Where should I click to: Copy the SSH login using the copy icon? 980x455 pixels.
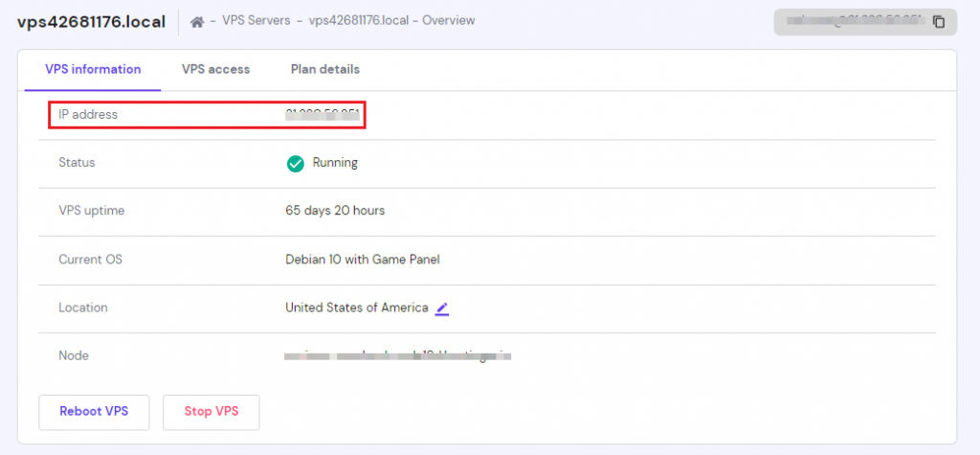(939, 21)
